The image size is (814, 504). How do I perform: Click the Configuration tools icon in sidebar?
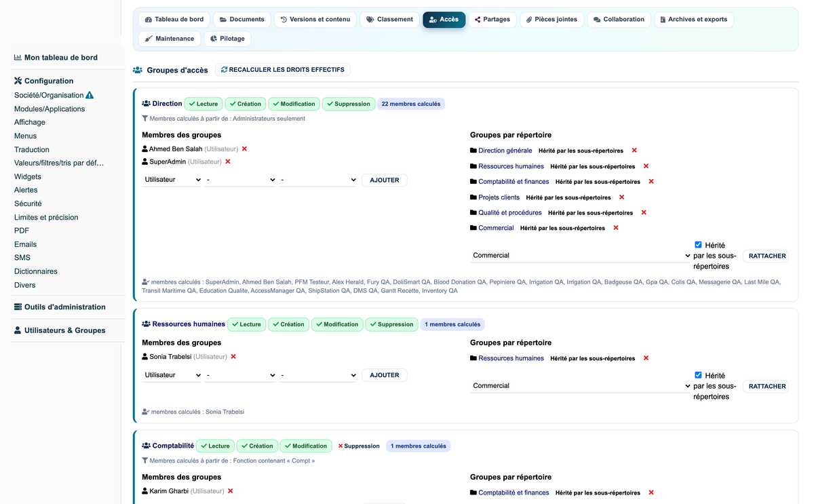[x=18, y=81]
